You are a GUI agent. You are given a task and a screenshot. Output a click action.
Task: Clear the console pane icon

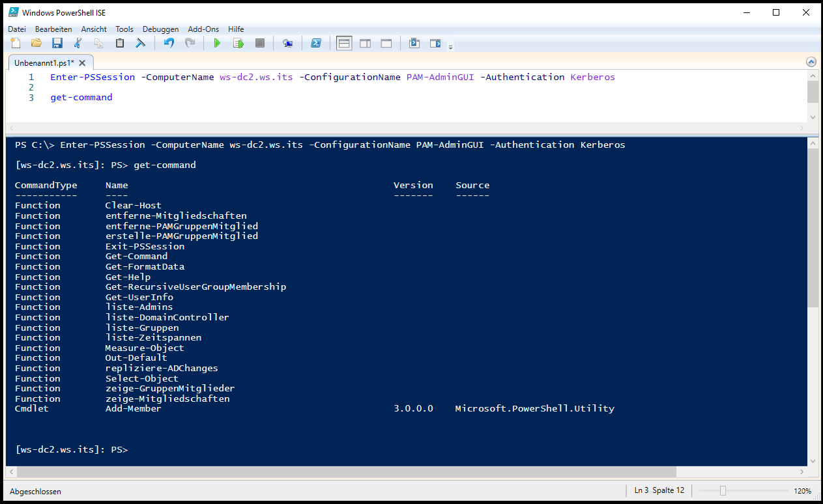coord(140,44)
